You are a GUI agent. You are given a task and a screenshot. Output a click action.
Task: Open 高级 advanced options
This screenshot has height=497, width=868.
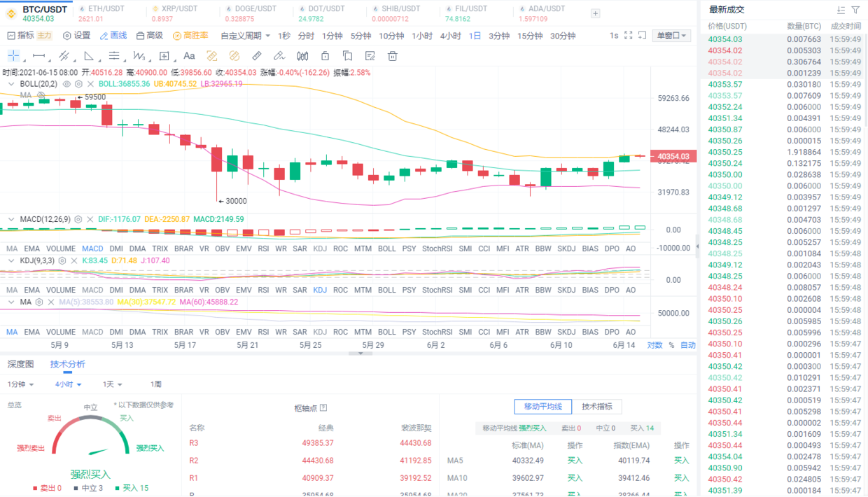pos(149,36)
